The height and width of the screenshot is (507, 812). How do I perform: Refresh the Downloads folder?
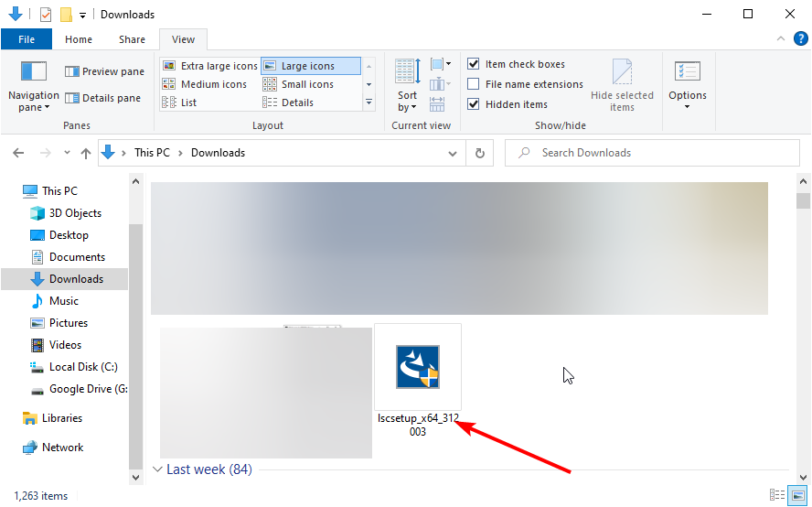click(479, 153)
